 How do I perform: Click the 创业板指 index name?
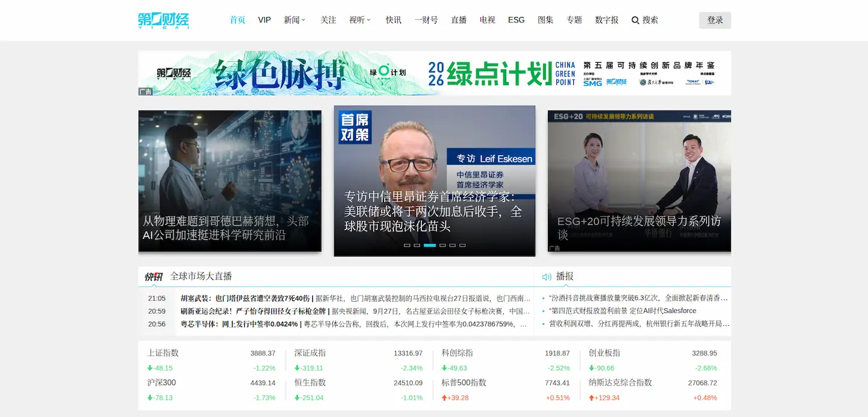tap(605, 353)
